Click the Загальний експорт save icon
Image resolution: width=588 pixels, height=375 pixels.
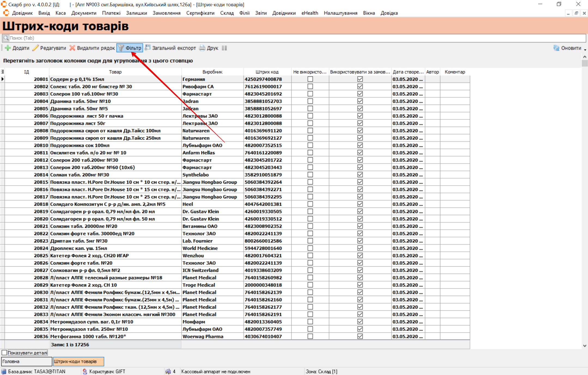point(148,48)
